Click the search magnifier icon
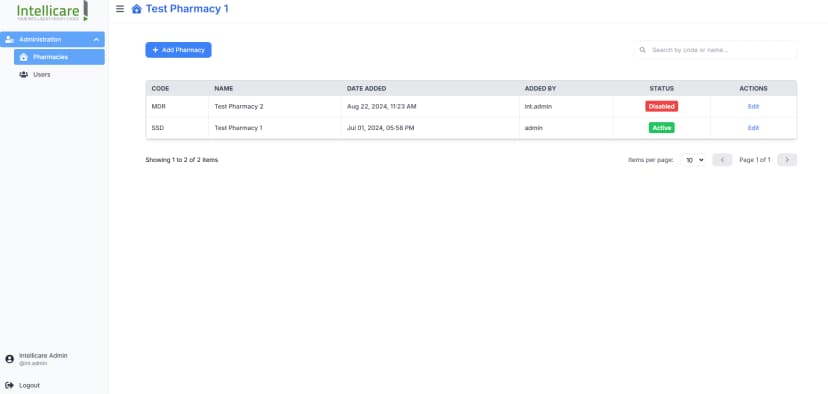Screen dimensions: 828x394 [x=643, y=50]
